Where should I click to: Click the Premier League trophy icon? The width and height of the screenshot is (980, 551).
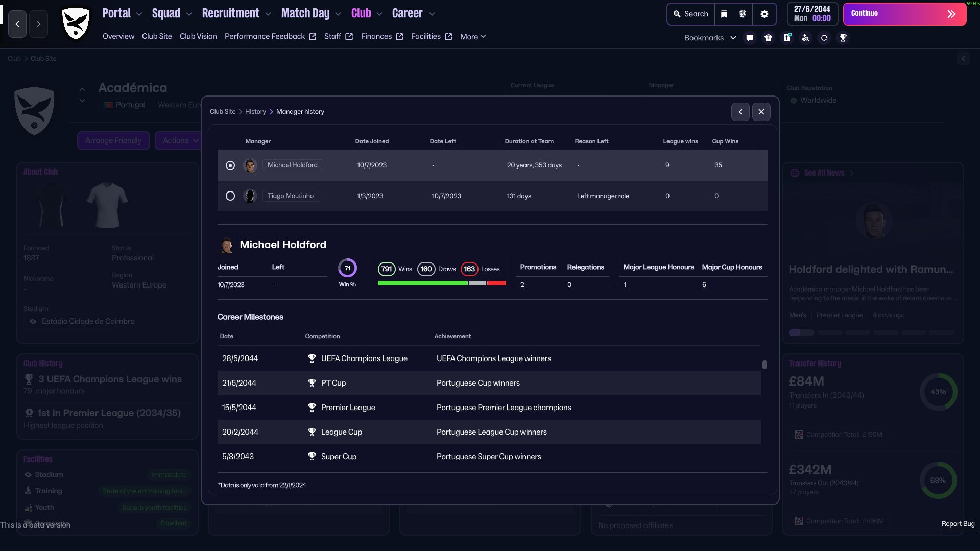(x=312, y=408)
